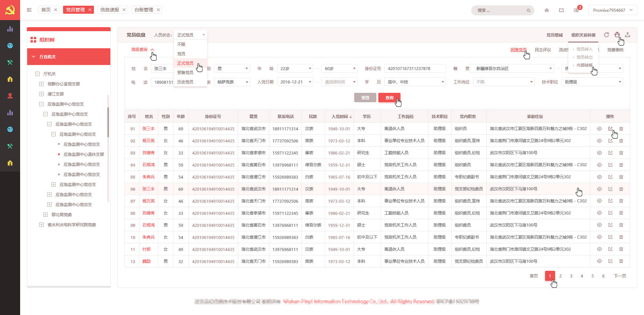This screenshot has width=644, height=315.
Task: Delete row 05 using trash icon
Action: [x=621, y=177]
